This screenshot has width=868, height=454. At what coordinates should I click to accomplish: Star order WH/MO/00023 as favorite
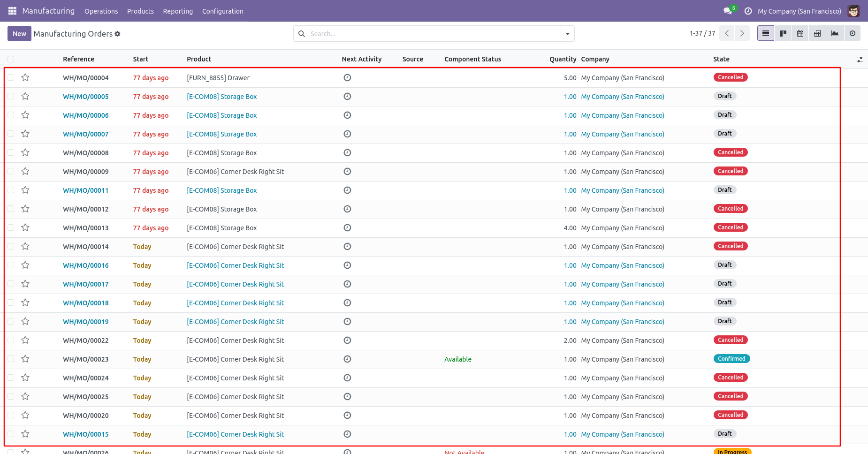pos(25,359)
